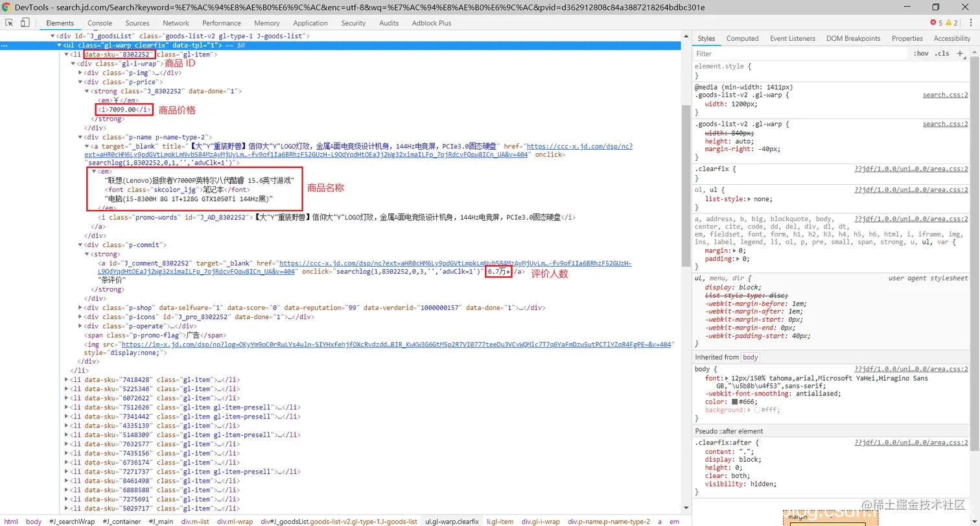Image resolution: width=980 pixels, height=526 pixels.
Task: Select the div.gl-i-wrap breadcrumb
Action: (x=541, y=521)
